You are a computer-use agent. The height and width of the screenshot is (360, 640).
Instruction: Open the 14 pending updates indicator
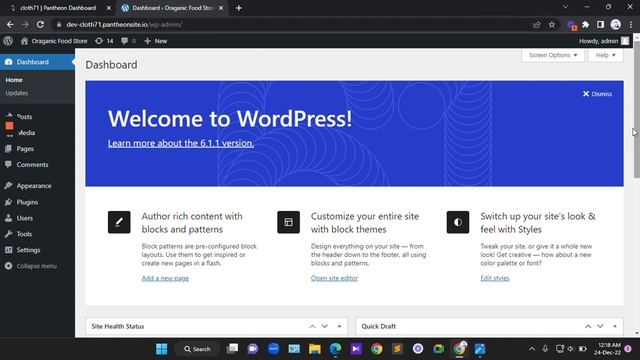[104, 41]
